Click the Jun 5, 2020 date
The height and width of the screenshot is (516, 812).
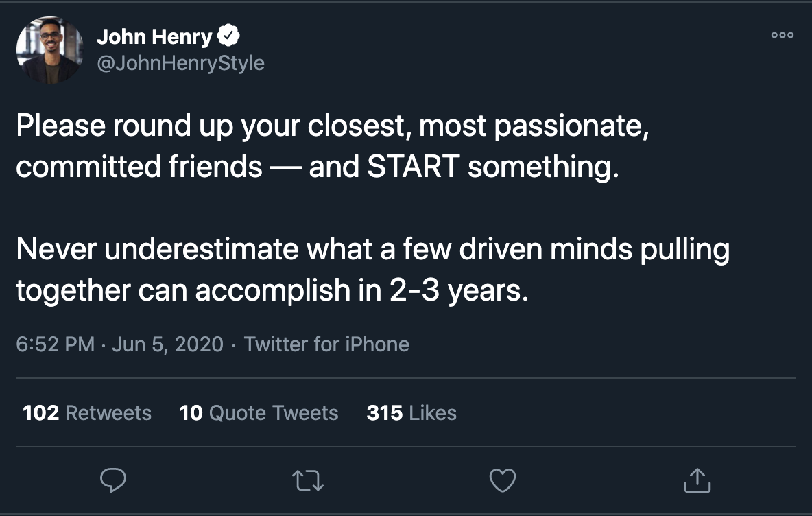[x=167, y=344]
